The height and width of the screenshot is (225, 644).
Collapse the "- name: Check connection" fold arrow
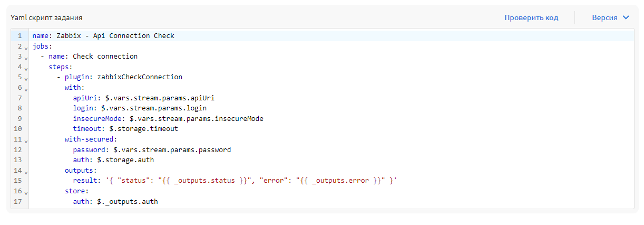[26, 57]
